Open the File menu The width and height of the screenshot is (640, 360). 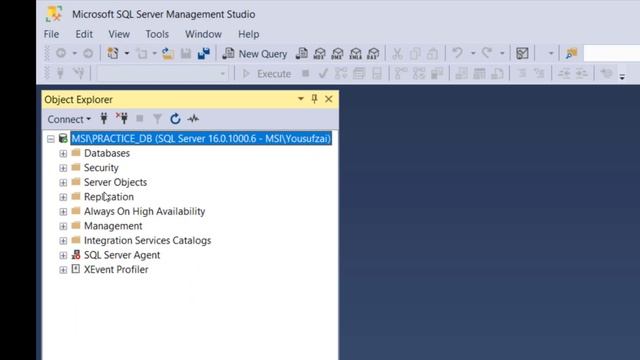[x=51, y=34]
